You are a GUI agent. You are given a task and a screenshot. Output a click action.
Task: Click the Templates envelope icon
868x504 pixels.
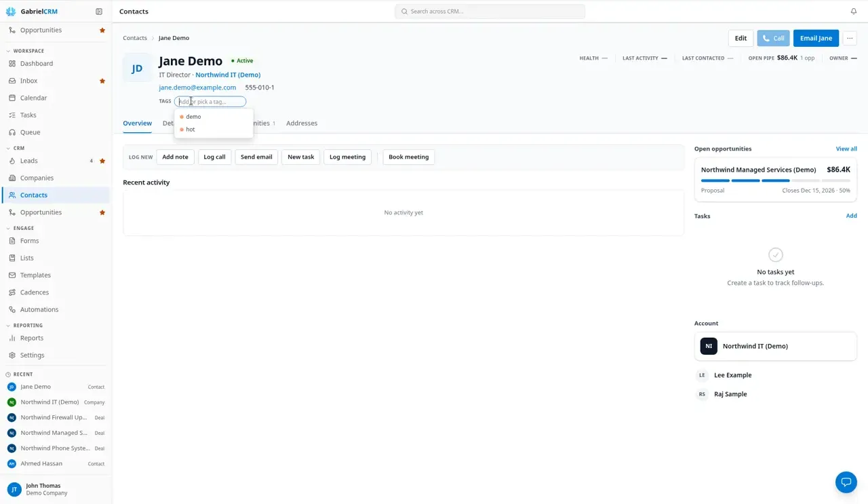click(x=12, y=275)
